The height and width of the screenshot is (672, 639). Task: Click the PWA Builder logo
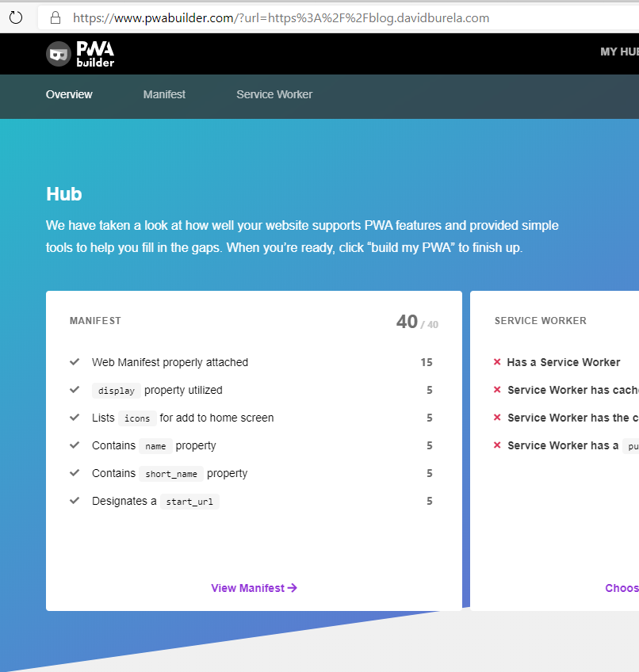point(79,53)
